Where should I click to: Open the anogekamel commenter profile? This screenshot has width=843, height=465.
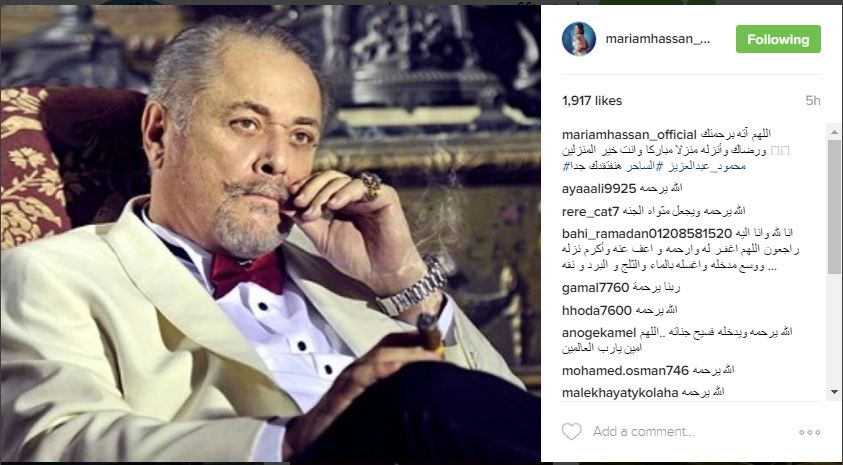(x=599, y=333)
